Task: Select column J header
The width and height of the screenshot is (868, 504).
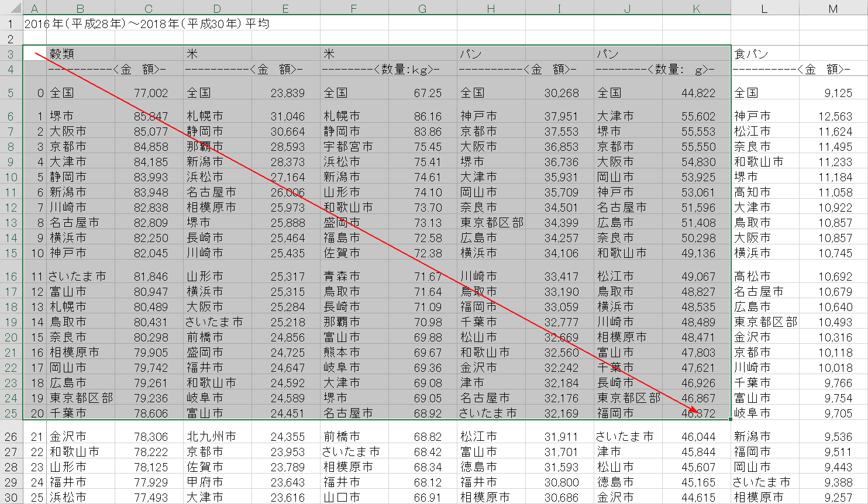Action: tap(628, 8)
